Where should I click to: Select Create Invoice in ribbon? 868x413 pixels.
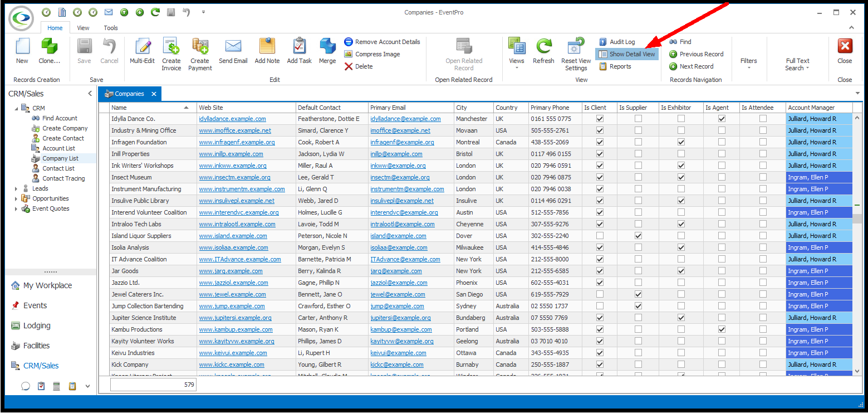coord(171,54)
